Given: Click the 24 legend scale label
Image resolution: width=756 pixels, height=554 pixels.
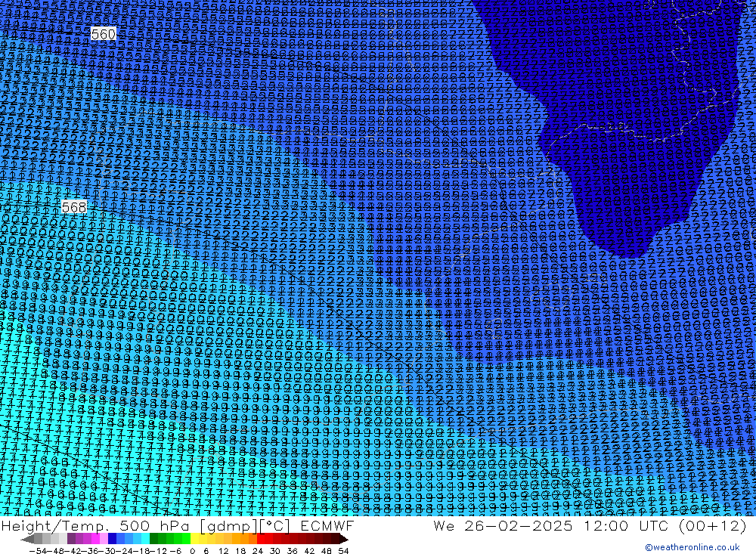Looking at the screenshot, I should click(258, 551).
